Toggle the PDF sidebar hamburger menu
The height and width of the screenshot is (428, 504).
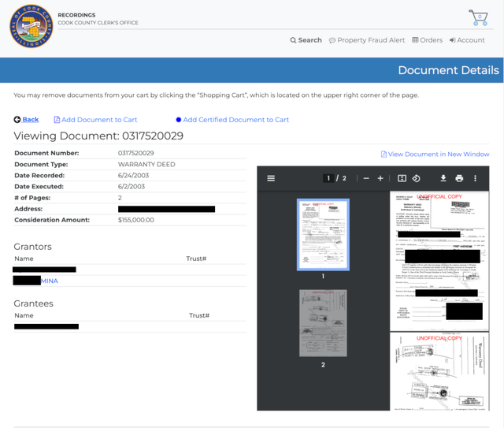point(271,178)
